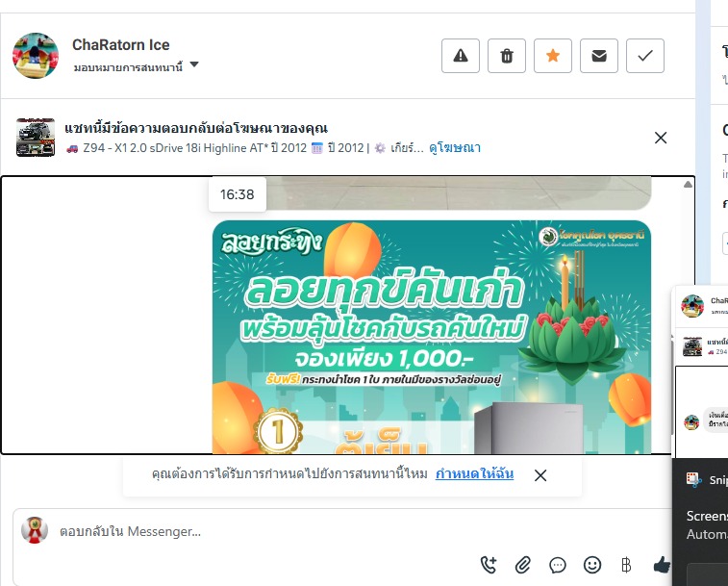Close the assignment prompt notification

pyautogui.click(x=540, y=475)
